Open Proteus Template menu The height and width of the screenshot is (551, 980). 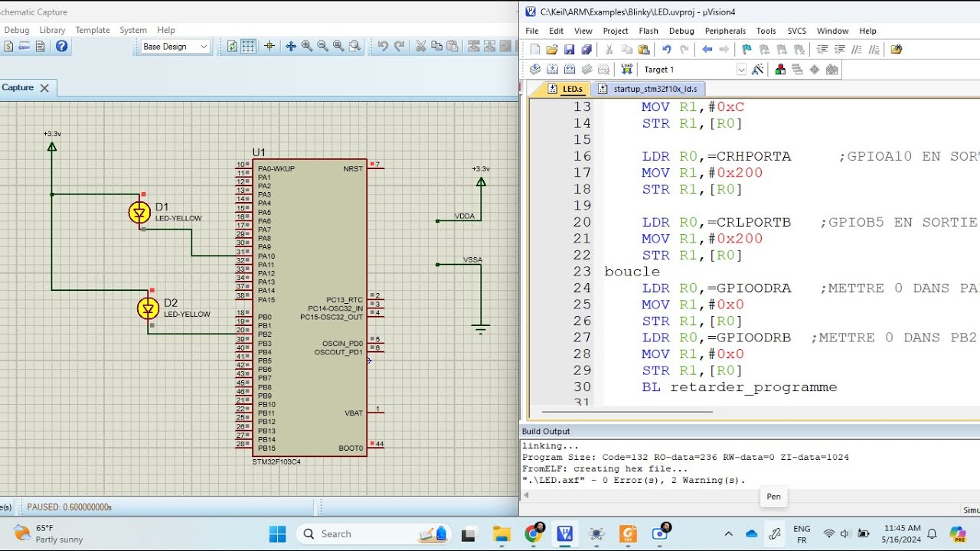93,30
